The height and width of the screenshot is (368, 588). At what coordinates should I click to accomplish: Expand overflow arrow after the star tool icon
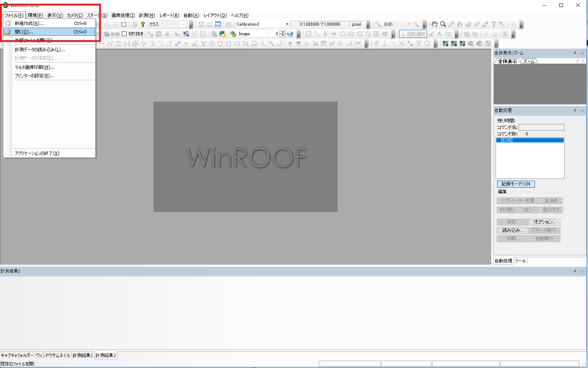click(521, 25)
